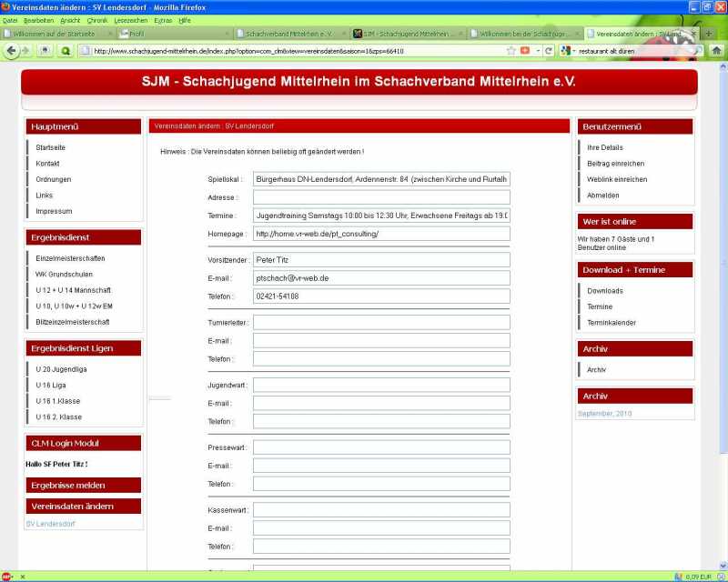The image size is (728, 582).
Task: Go to the browser Home page icon
Action: pos(717,51)
